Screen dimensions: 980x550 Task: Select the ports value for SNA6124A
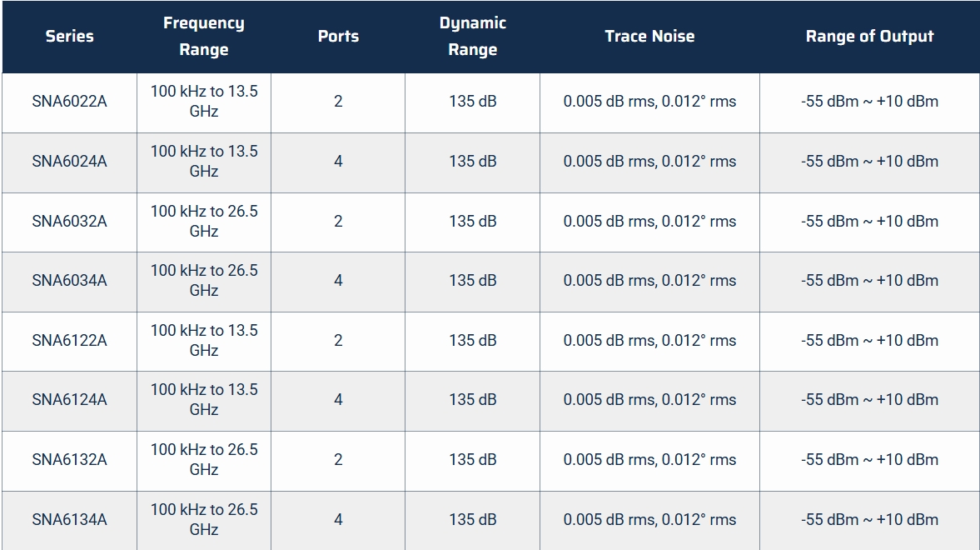pyautogui.click(x=338, y=399)
